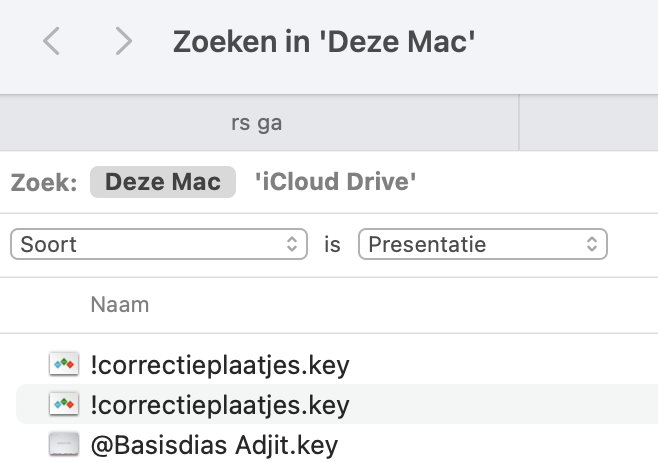Screen dimensions: 658x462
Task: Go forward with the right chevron
Action: 123,41
